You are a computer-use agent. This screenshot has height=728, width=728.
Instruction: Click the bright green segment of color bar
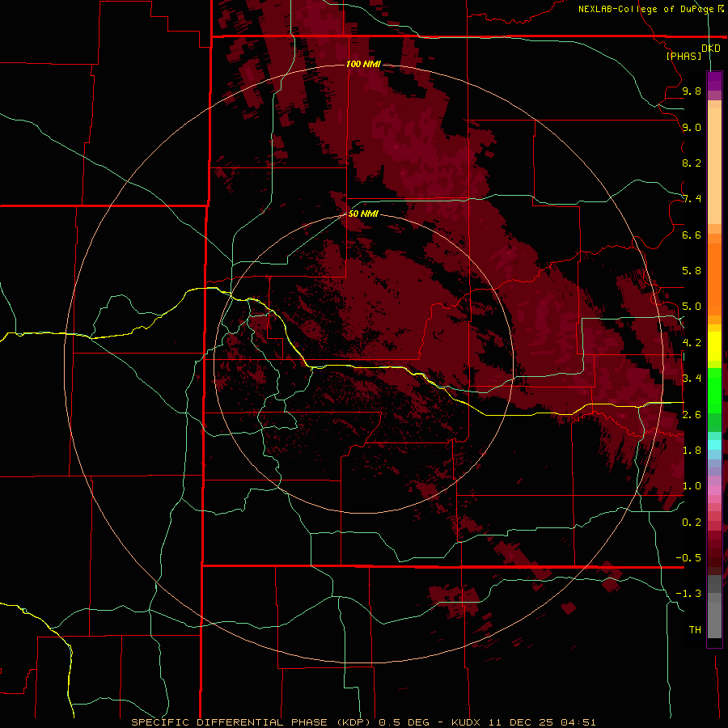click(x=714, y=390)
